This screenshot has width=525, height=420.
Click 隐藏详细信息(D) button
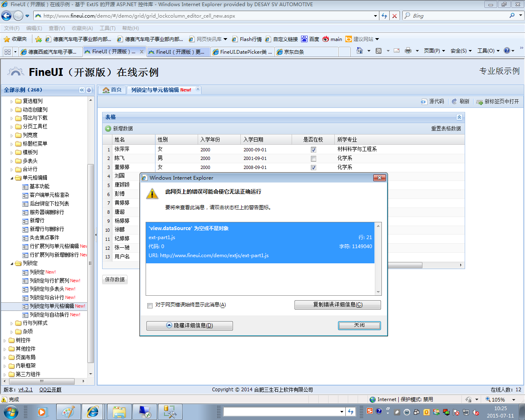pos(189,326)
